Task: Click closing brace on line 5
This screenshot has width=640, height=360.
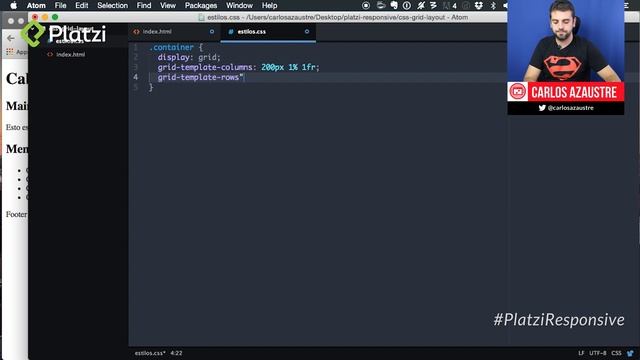Action: pos(151,87)
